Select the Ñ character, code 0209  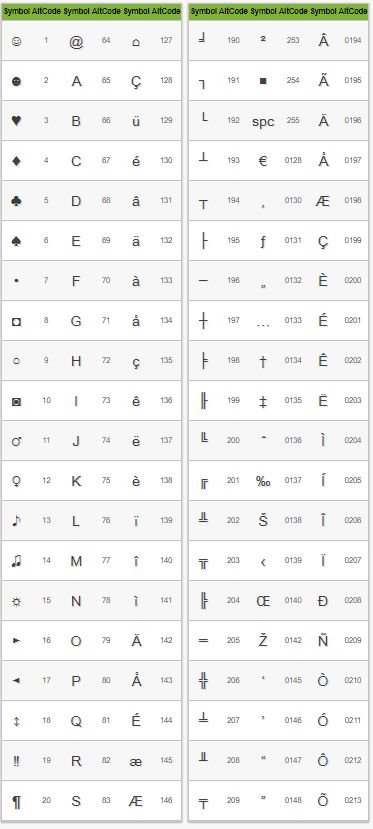[323, 640]
